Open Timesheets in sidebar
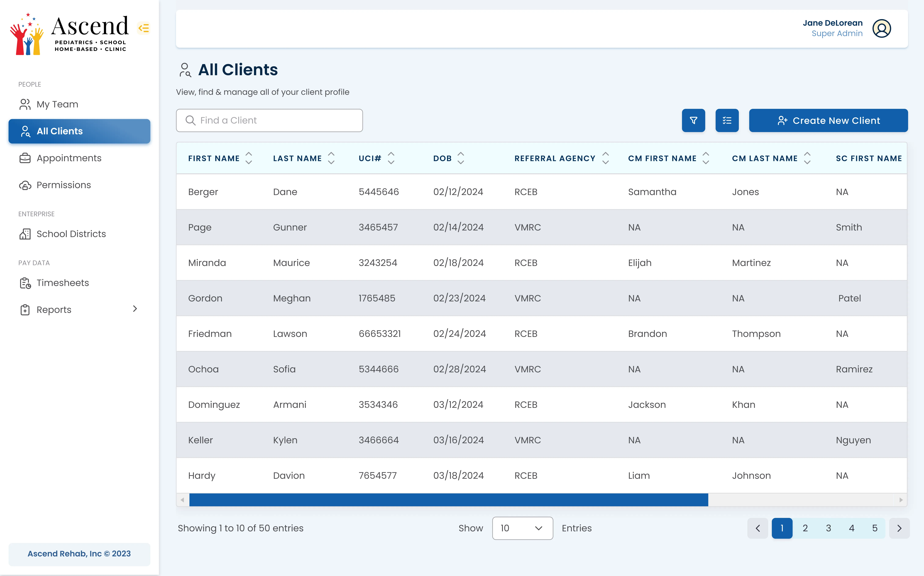Screen dimensions: 924x576 point(79,283)
